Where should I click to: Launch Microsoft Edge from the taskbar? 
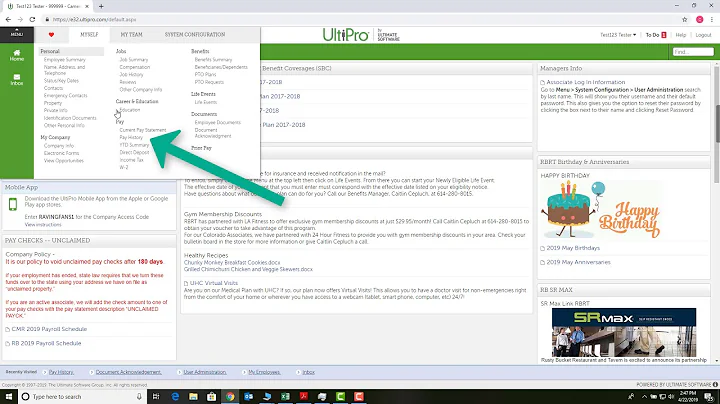click(x=175, y=396)
